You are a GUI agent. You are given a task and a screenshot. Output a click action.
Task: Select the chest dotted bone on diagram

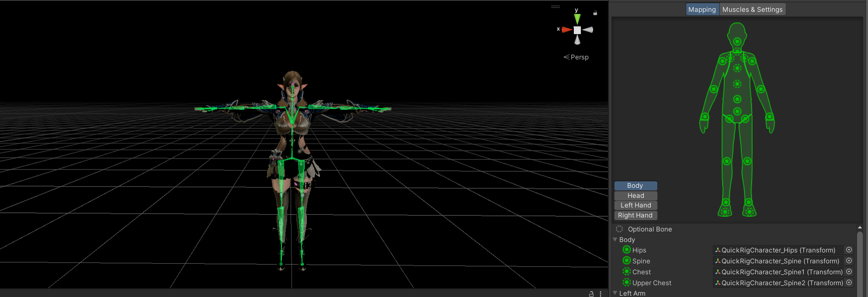click(737, 83)
